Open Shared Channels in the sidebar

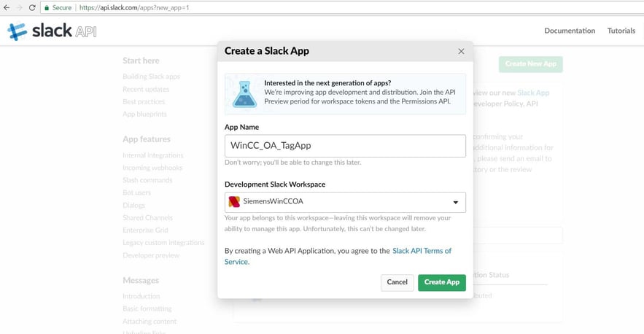(147, 218)
